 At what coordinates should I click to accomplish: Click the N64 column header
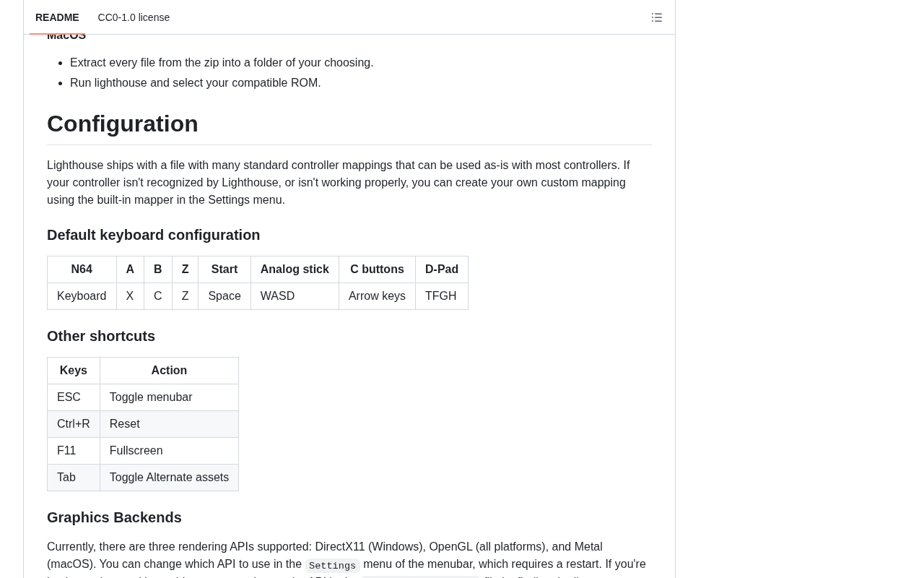(82, 269)
